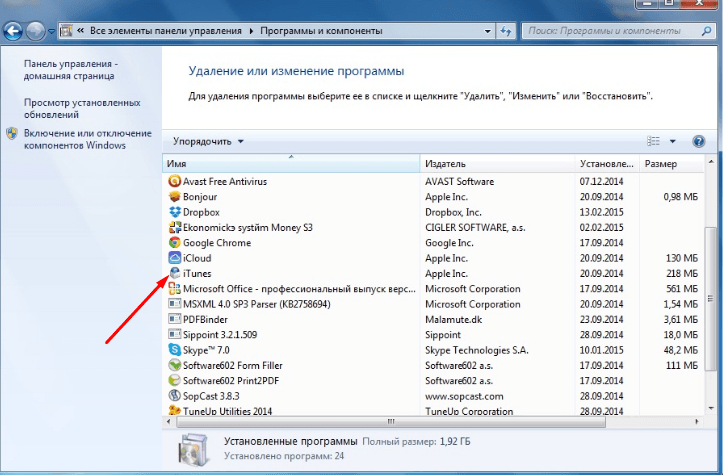
Task: Click the refresh button beside address bar
Action: pyautogui.click(x=506, y=31)
